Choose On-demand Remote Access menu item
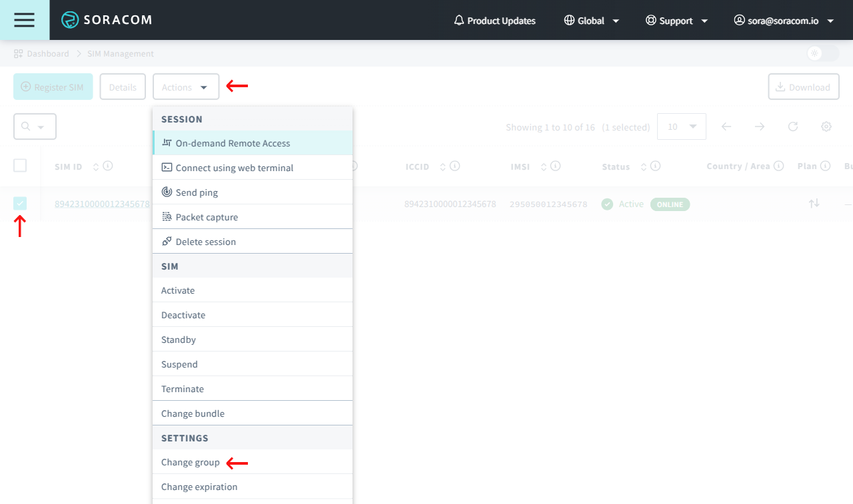Image resolution: width=853 pixels, height=504 pixels. coord(233,143)
